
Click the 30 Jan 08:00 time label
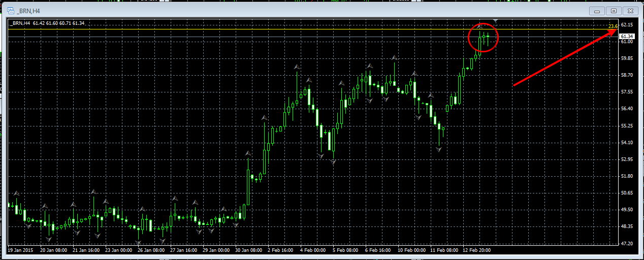point(248,250)
